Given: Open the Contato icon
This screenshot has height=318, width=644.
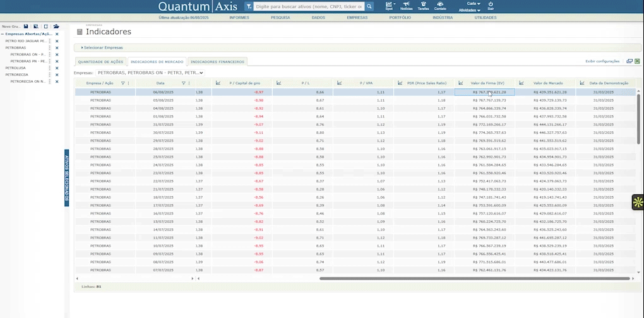Looking at the screenshot, I should click(x=440, y=4).
